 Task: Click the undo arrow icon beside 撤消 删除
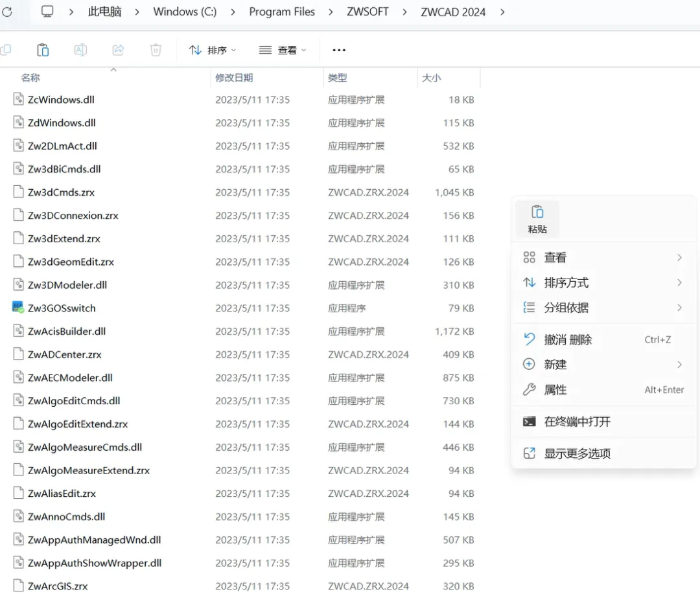(x=529, y=339)
